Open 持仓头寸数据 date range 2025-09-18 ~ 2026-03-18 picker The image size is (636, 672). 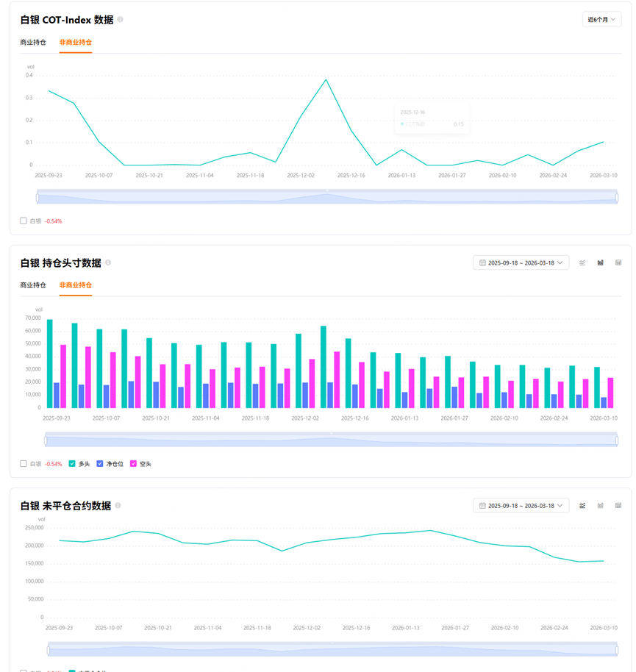pyautogui.click(x=521, y=262)
